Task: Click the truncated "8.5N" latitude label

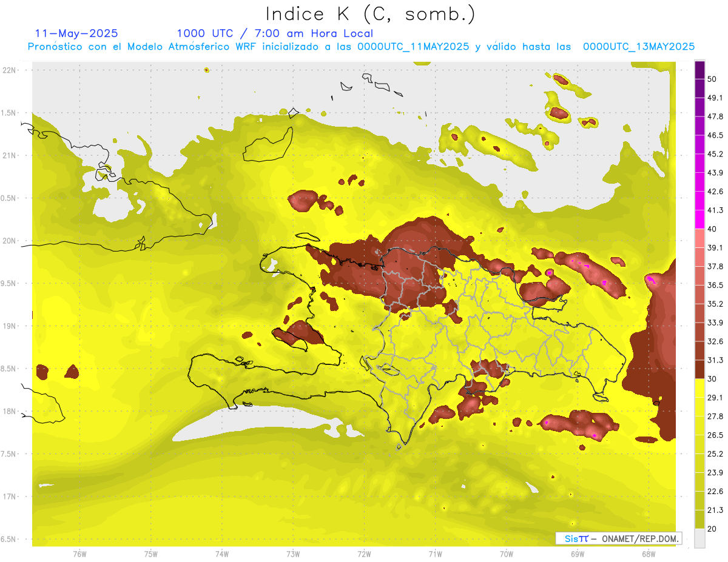Action: point(8,369)
